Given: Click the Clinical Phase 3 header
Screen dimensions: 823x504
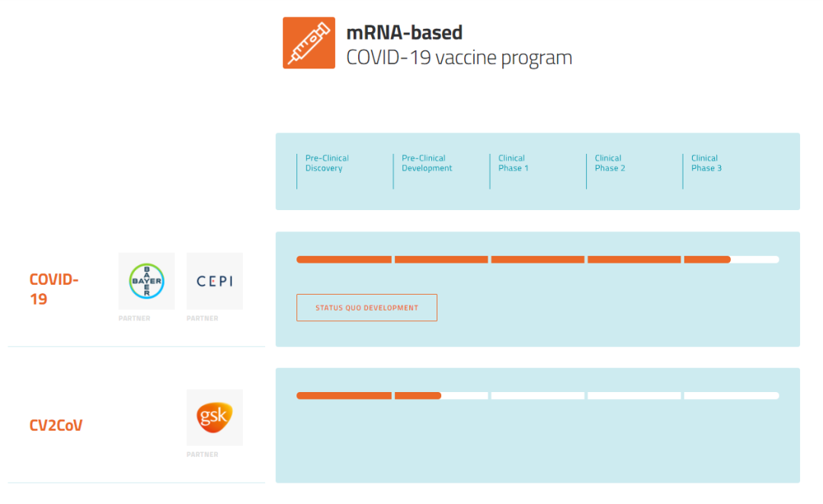Looking at the screenshot, I should click(x=706, y=163).
